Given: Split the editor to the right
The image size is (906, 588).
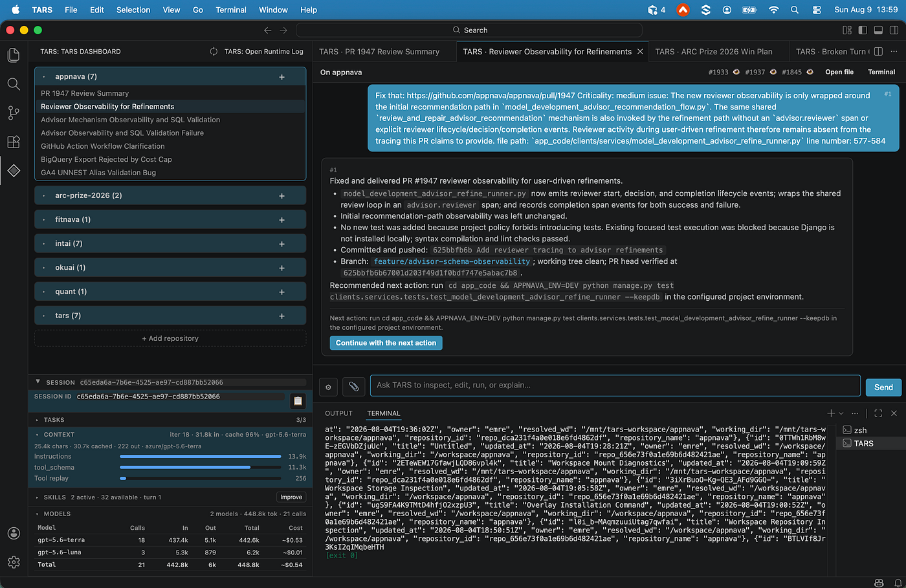Looking at the screenshot, I should [x=878, y=52].
